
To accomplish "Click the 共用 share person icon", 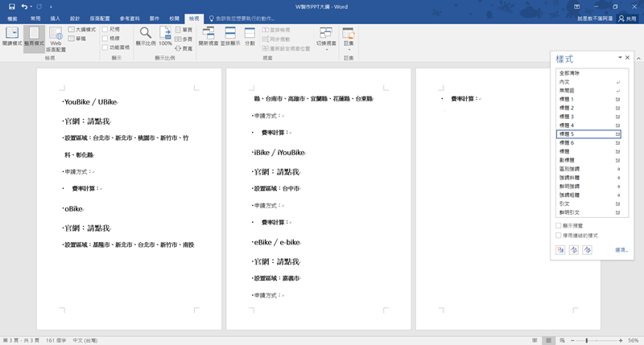I will click(628, 18).
